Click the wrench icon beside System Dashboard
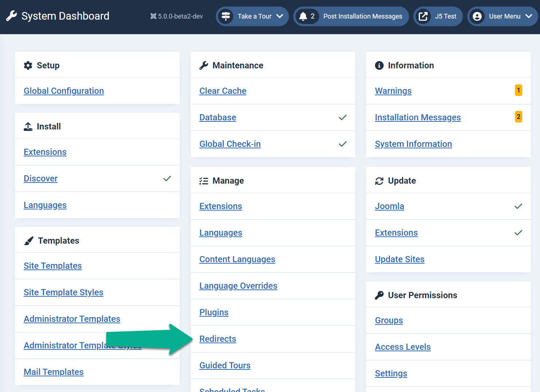540x392 pixels. [x=11, y=16]
